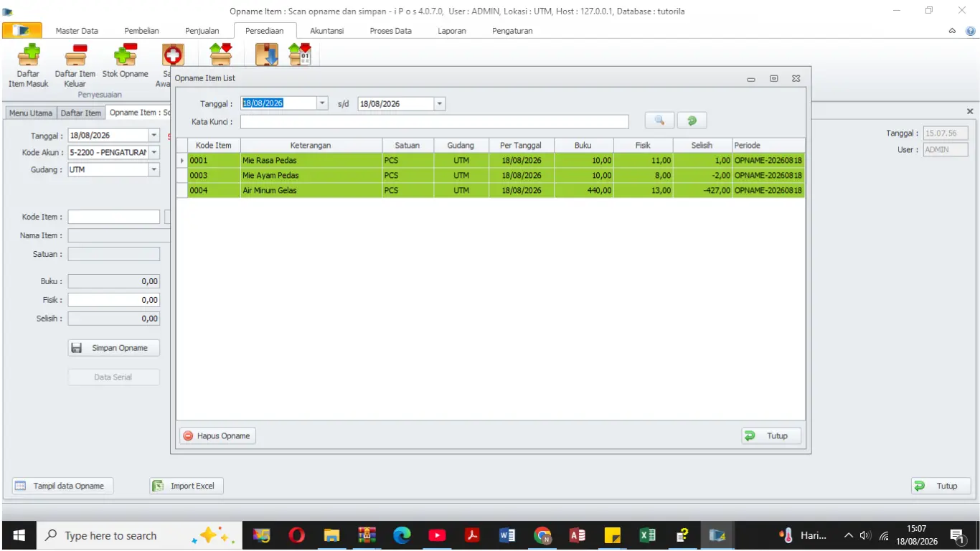This screenshot has width=980, height=551.
Task: Open Google Chrome from the taskbar
Action: pos(543,535)
